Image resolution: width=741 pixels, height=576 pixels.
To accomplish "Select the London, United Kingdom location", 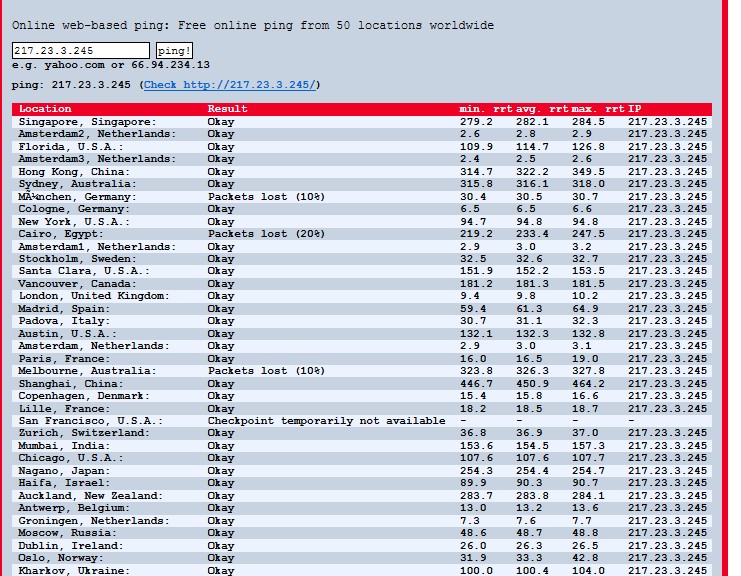I will point(94,296).
